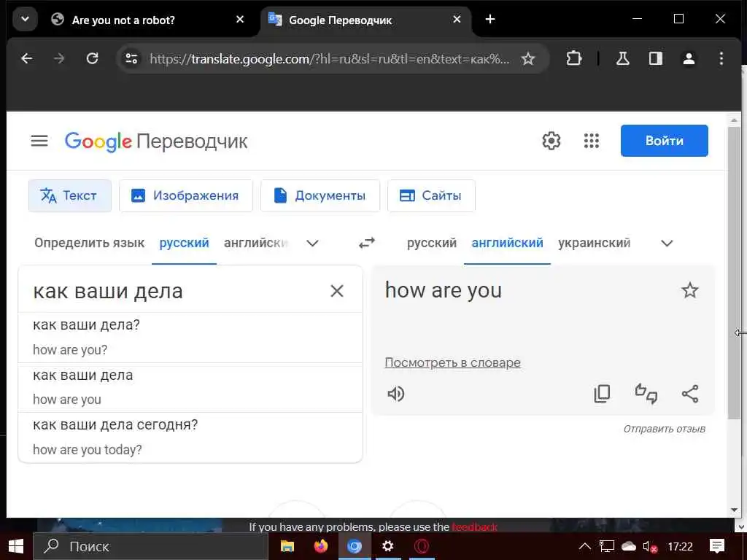Toggle the browser side panel

[x=656, y=58]
